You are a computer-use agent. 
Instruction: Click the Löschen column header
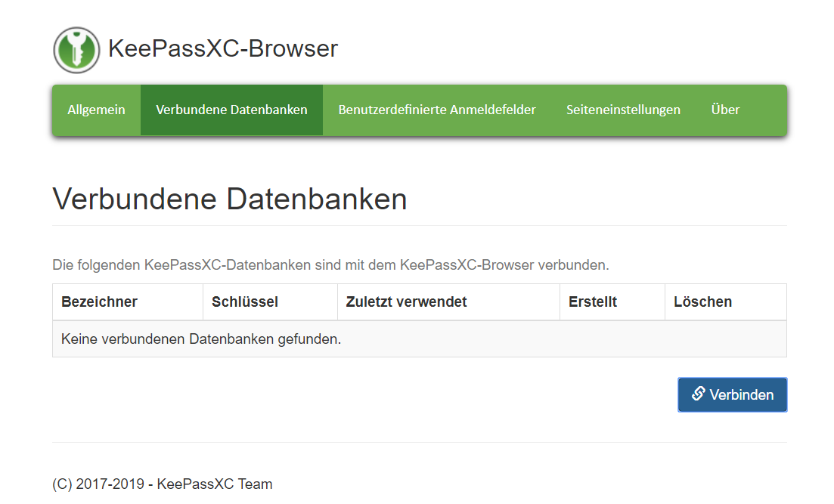click(x=725, y=302)
